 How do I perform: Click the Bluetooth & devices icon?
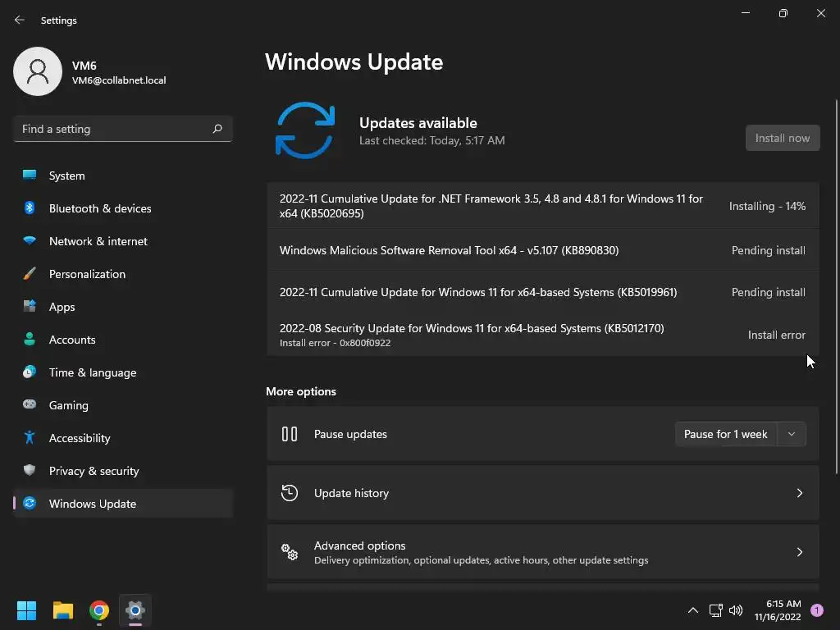click(30, 208)
